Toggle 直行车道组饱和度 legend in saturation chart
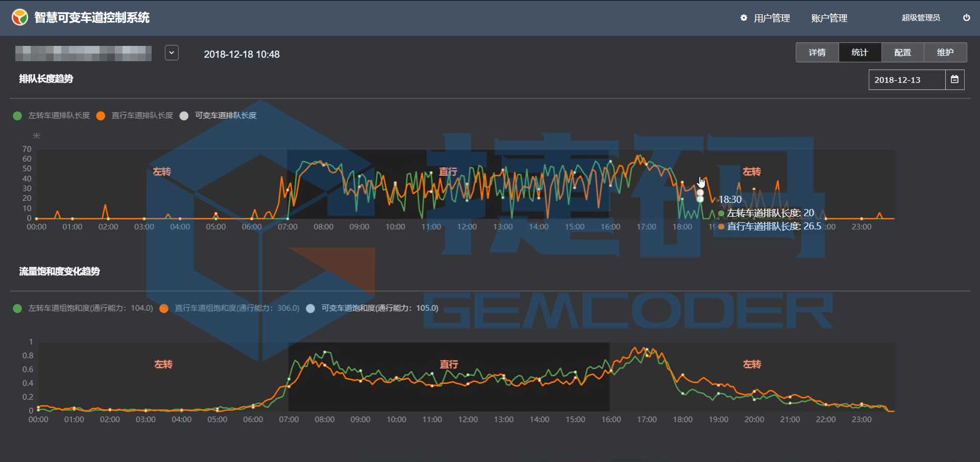 tap(230, 308)
